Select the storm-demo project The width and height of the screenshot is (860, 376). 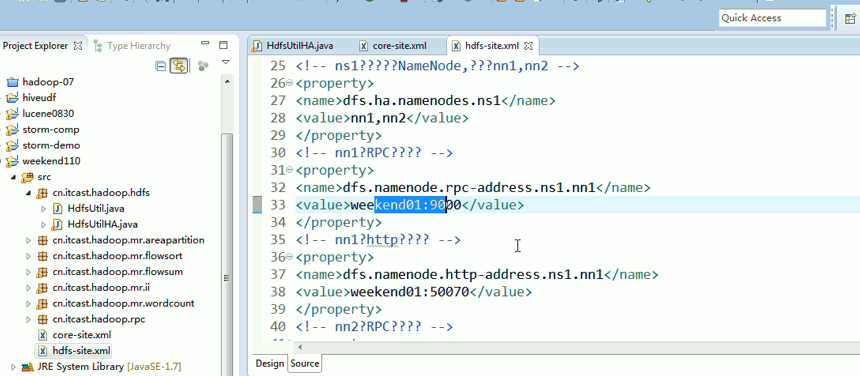pos(51,146)
